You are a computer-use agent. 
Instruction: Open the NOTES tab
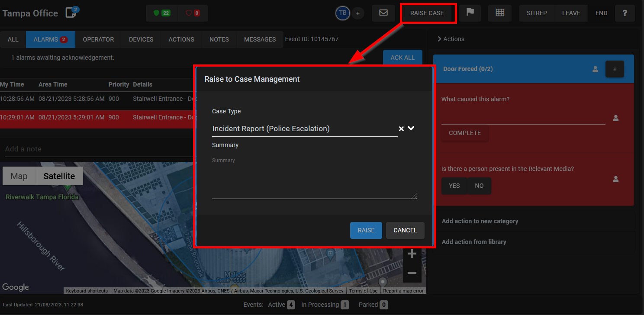(219, 39)
